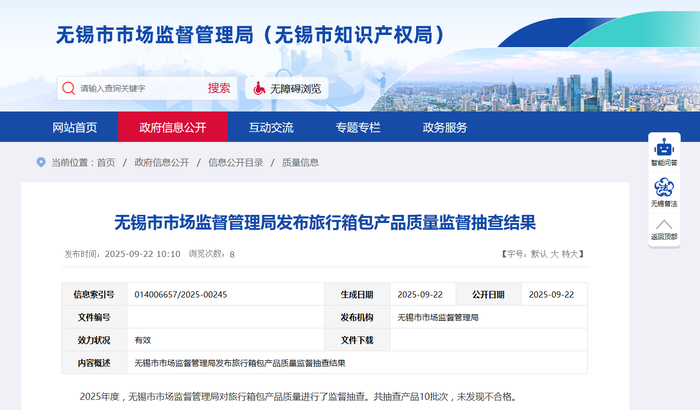The image size is (700, 410).
Task: Click the 文件编号 label cell
Action: click(94, 317)
